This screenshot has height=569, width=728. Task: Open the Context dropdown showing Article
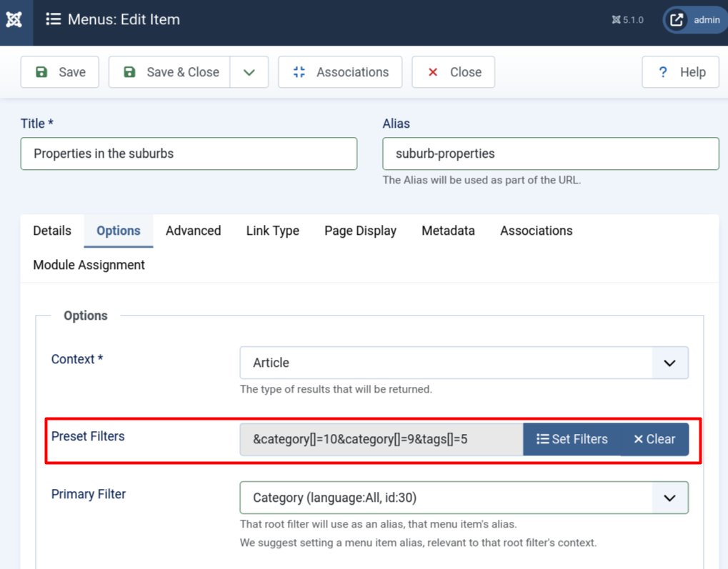pos(464,363)
